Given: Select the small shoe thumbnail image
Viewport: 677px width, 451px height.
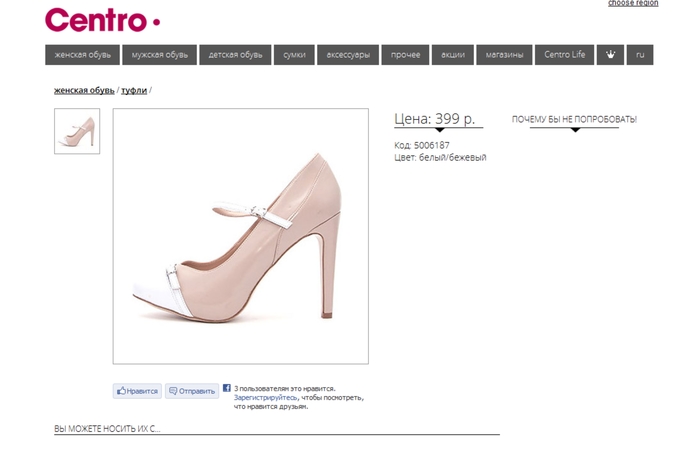Looking at the screenshot, I should [x=77, y=131].
